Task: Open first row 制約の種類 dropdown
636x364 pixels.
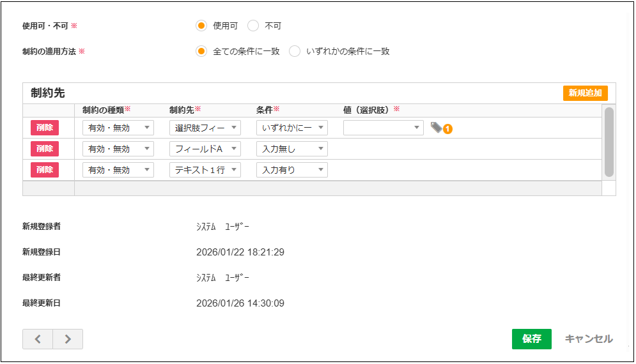Action: (x=118, y=128)
